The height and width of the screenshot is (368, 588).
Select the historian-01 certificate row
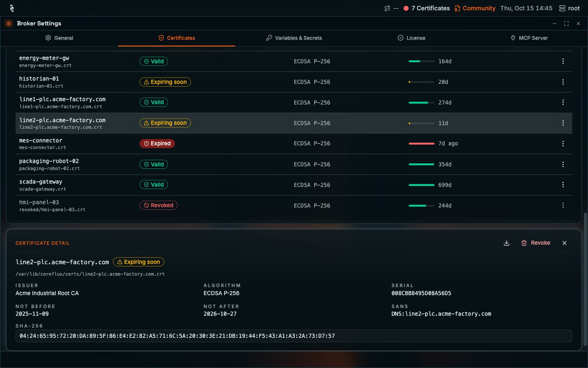click(294, 82)
